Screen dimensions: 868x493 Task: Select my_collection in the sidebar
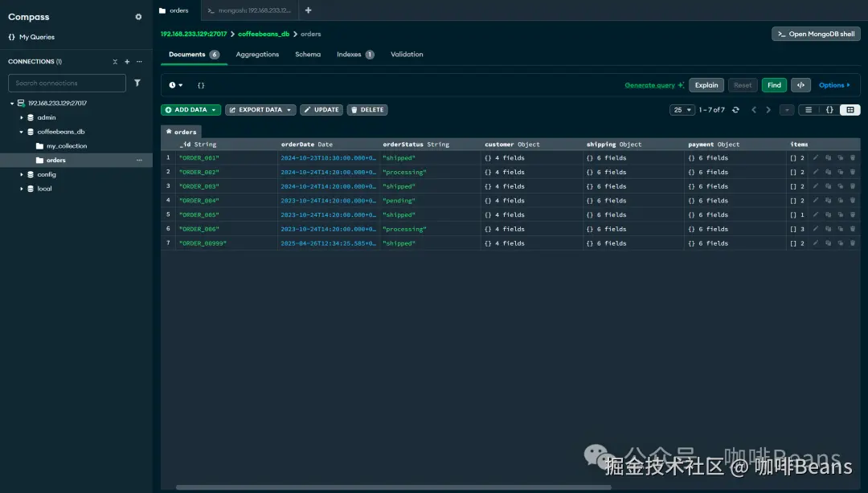[67, 146]
